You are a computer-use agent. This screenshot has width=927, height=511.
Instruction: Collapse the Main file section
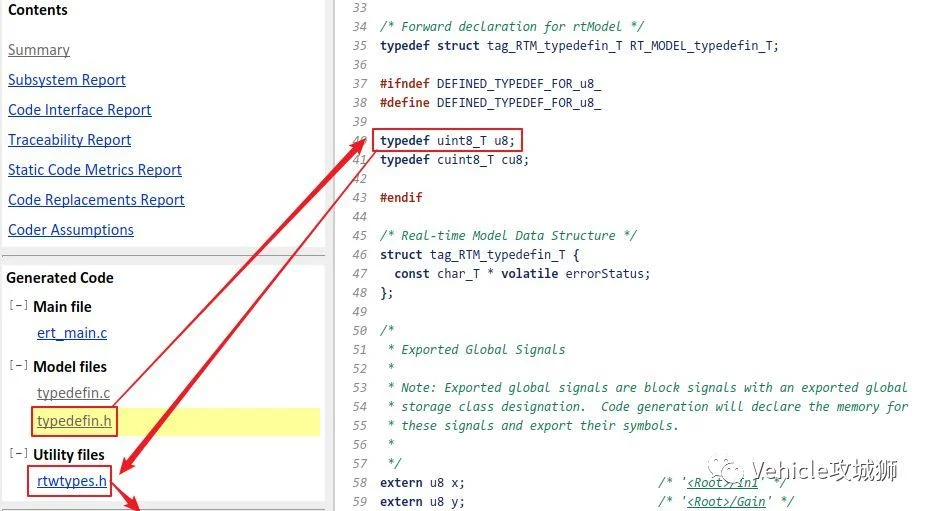(x=18, y=305)
